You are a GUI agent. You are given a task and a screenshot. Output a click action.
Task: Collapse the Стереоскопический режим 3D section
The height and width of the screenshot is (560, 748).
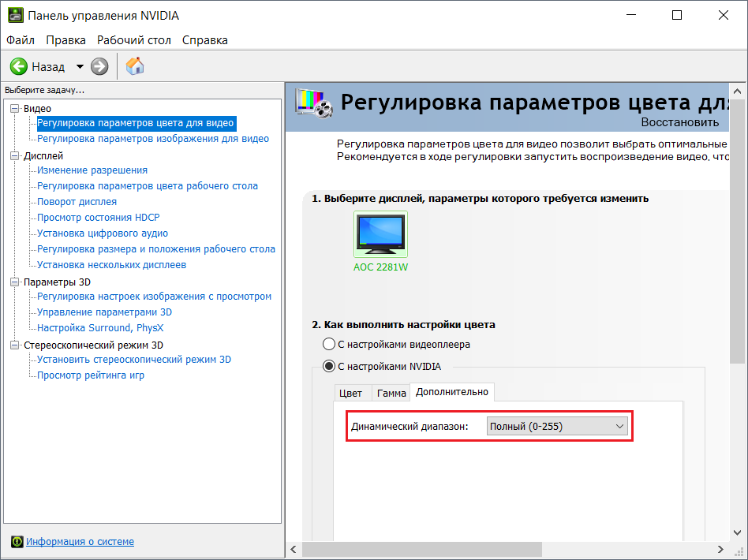click(x=15, y=345)
